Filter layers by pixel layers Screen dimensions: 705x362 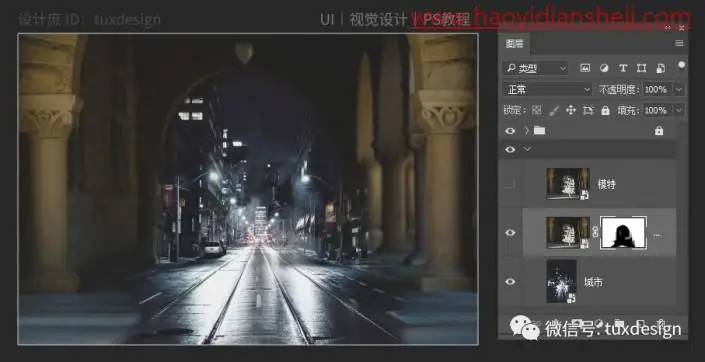tap(585, 68)
